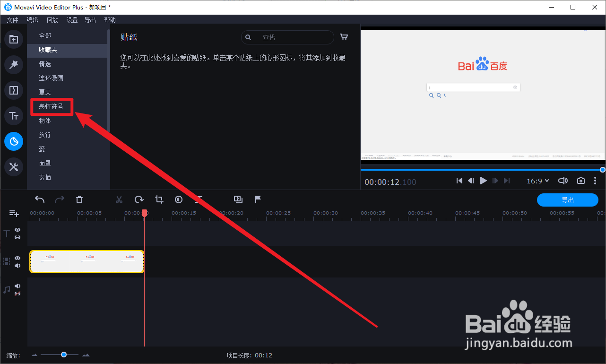Open the more tools wrench tab
The width and height of the screenshot is (606, 364).
tap(14, 167)
